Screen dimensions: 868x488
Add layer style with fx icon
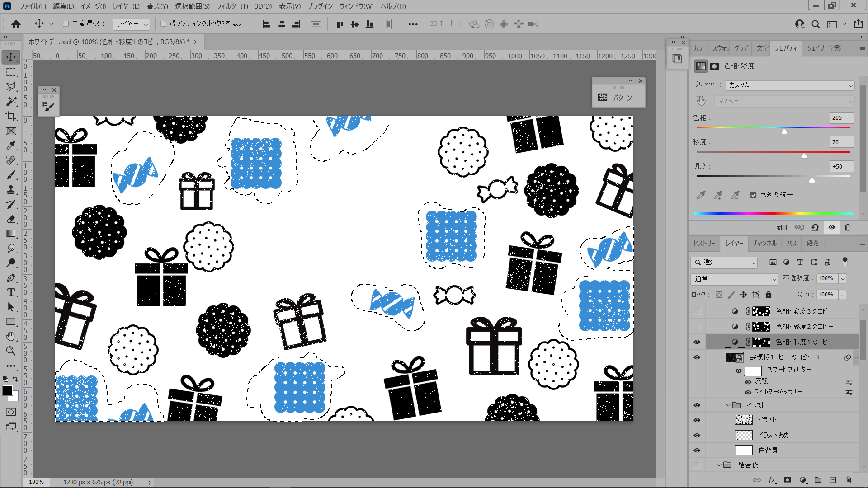(x=772, y=480)
